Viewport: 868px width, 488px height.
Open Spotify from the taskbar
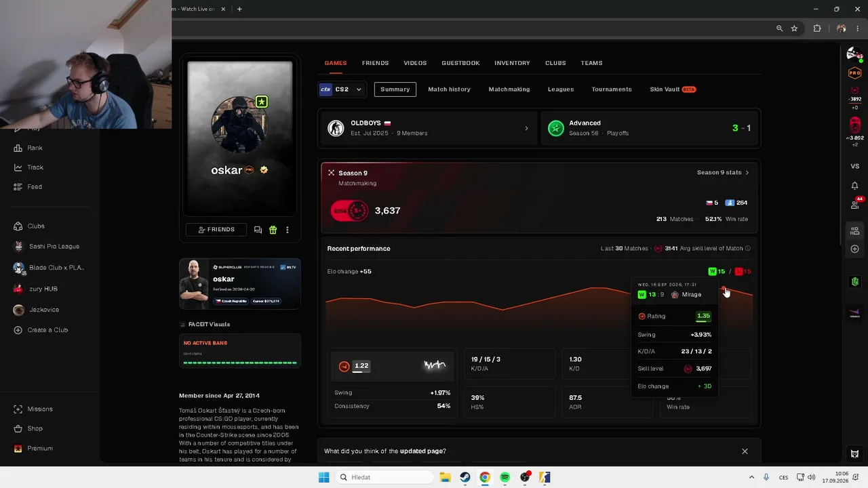tap(505, 477)
